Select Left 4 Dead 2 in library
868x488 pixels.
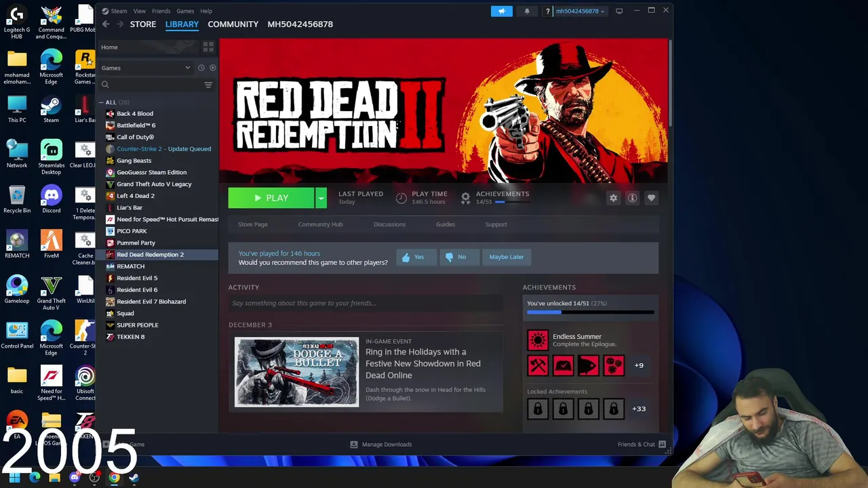136,196
